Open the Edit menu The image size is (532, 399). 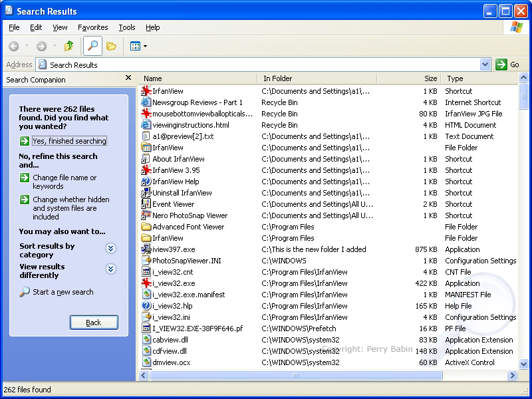[x=36, y=27]
